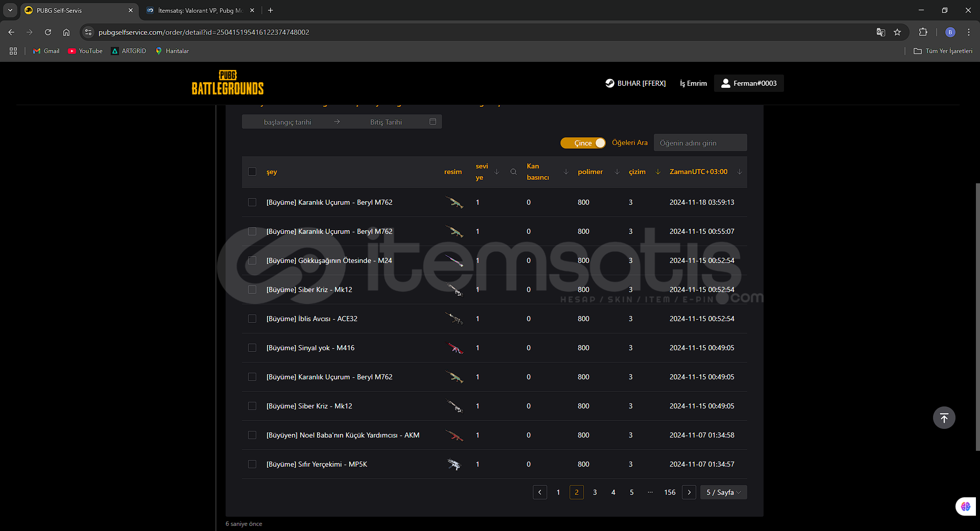Click the floating brain assistant icon
Image resolution: width=980 pixels, height=531 pixels.
(966, 506)
